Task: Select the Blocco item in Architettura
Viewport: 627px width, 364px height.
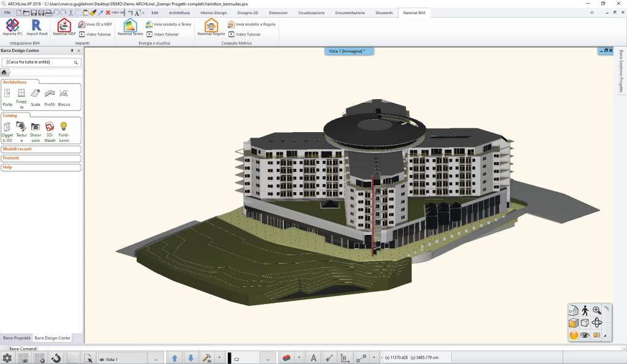Action: click(x=64, y=97)
